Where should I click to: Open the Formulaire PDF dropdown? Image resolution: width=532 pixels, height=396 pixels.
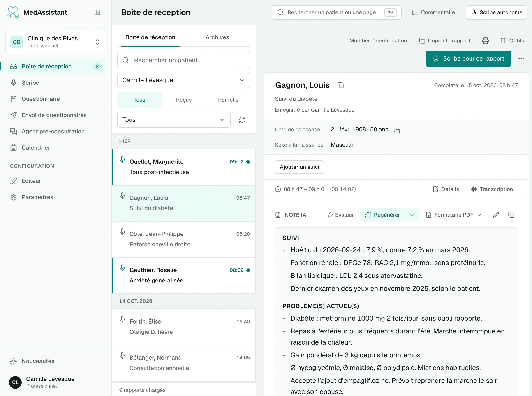(453, 215)
